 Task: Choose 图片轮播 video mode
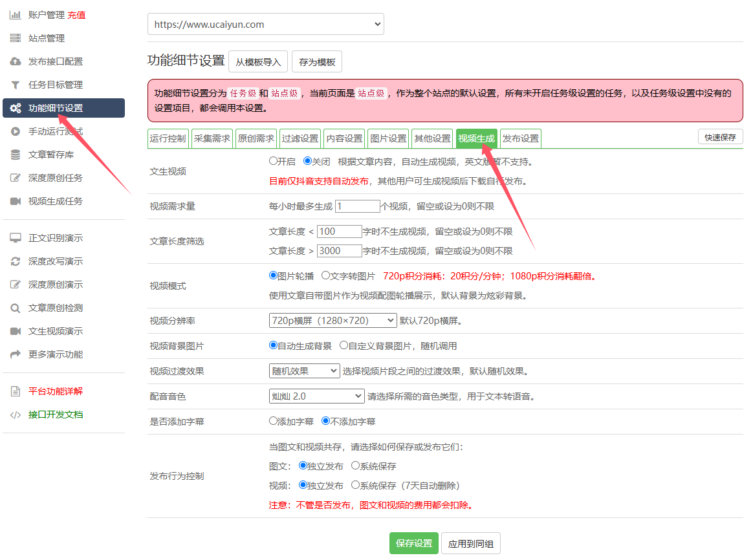point(273,275)
